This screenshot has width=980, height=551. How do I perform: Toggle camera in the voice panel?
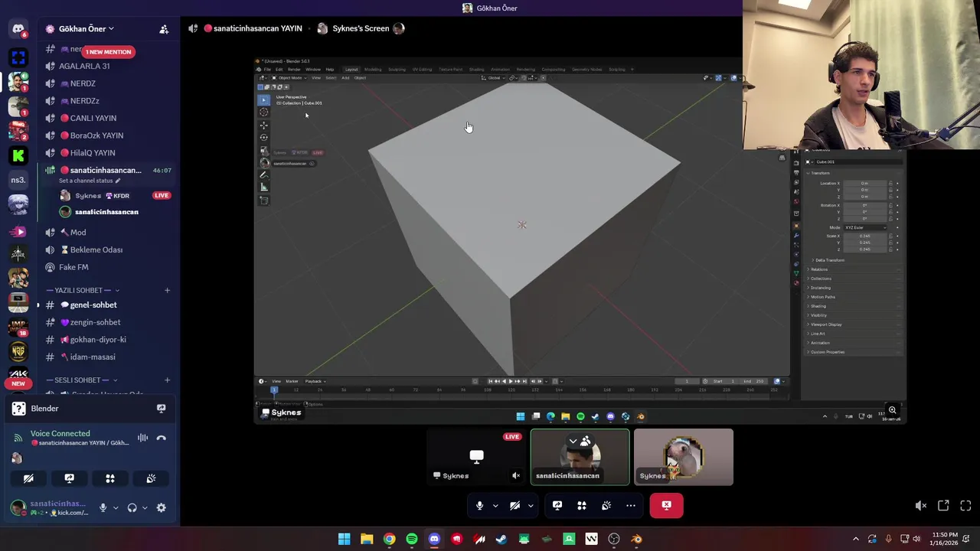click(x=28, y=478)
